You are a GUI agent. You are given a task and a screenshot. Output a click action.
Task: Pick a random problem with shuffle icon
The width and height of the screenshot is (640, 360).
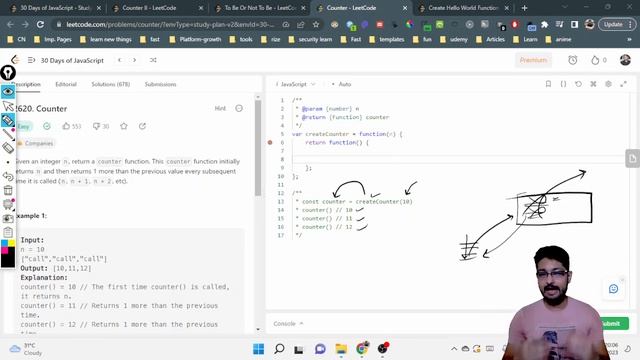[x=153, y=60]
